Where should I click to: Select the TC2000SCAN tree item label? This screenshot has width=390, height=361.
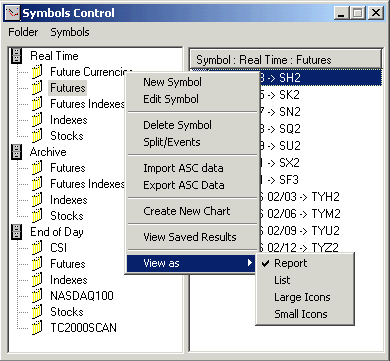click(x=83, y=328)
